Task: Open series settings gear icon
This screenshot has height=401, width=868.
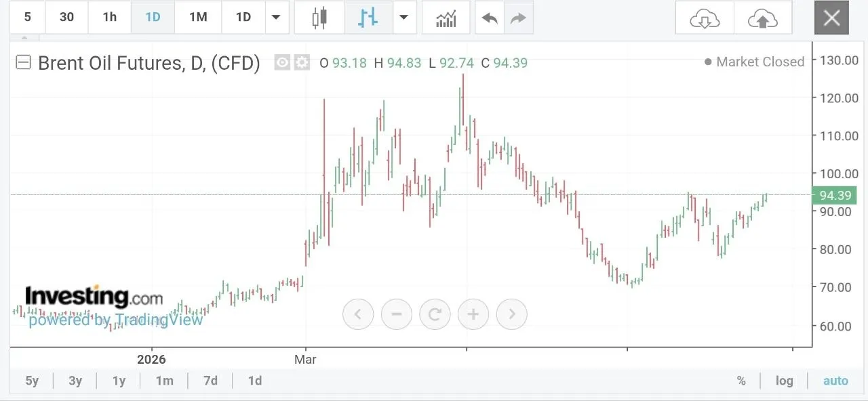Action: 302,63
